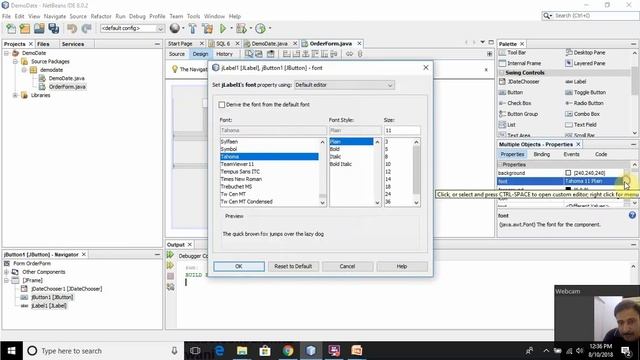Select jLabel1 node in Navigator
Viewport: 640px width, 360px height.
pyautogui.click(x=49, y=306)
